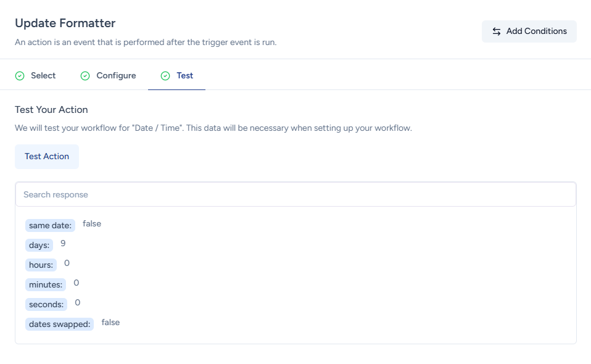Click the green checkmark icon beside Configure

click(85, 76)
